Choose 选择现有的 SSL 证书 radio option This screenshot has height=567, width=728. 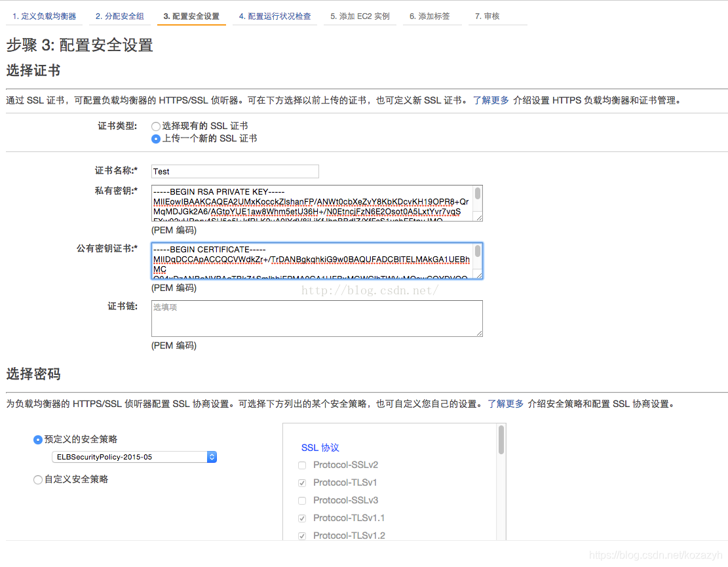click(156, 127)
